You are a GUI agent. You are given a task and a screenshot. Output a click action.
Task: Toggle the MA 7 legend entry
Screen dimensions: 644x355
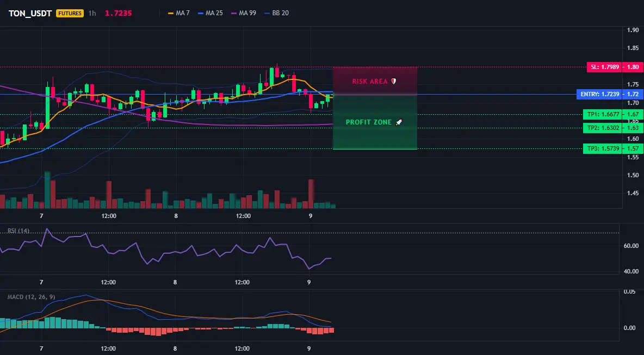click(x=178, y=13)
